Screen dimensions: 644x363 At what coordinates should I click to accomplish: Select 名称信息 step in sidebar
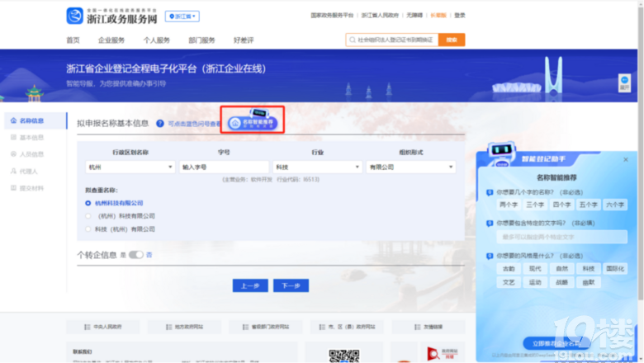point(36,120)
